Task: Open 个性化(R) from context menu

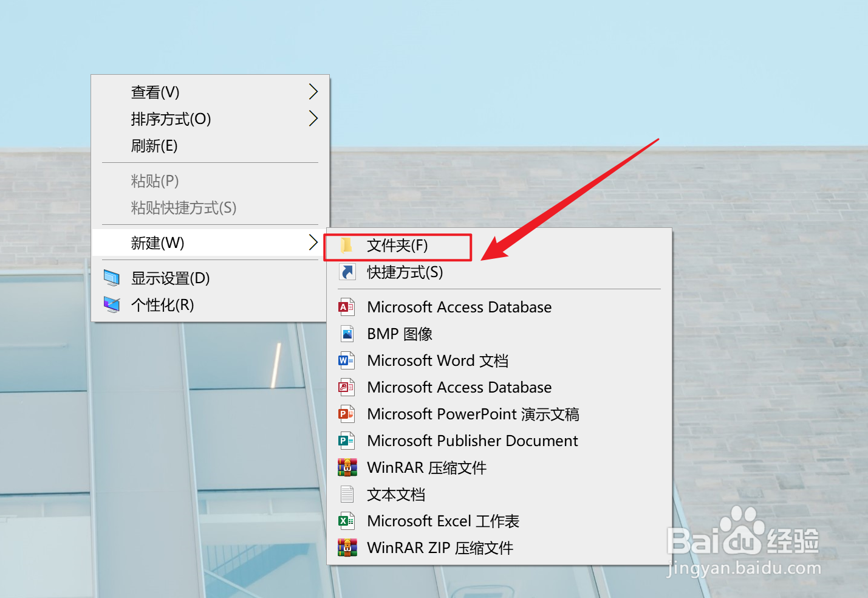Action: (x=210, y=304)
